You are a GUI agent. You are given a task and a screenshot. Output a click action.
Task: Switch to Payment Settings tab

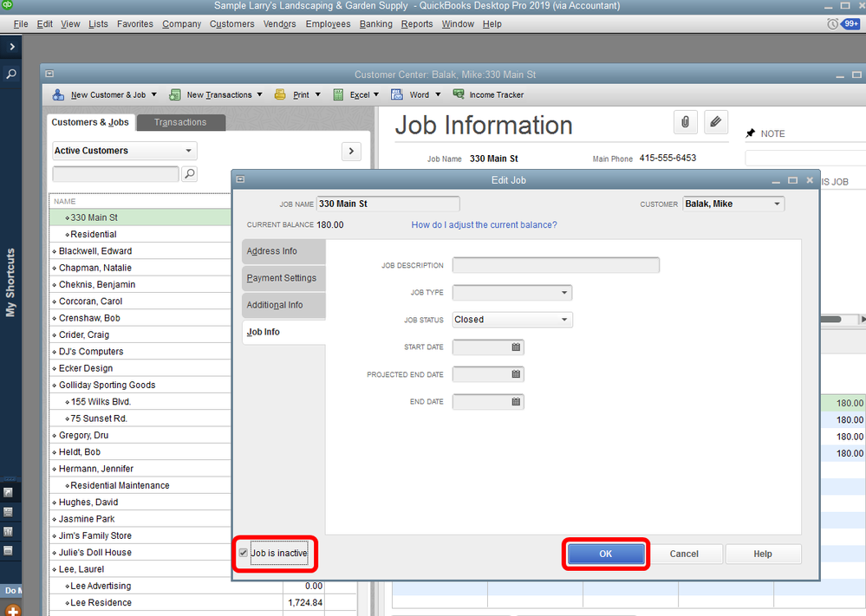[283, 278]
